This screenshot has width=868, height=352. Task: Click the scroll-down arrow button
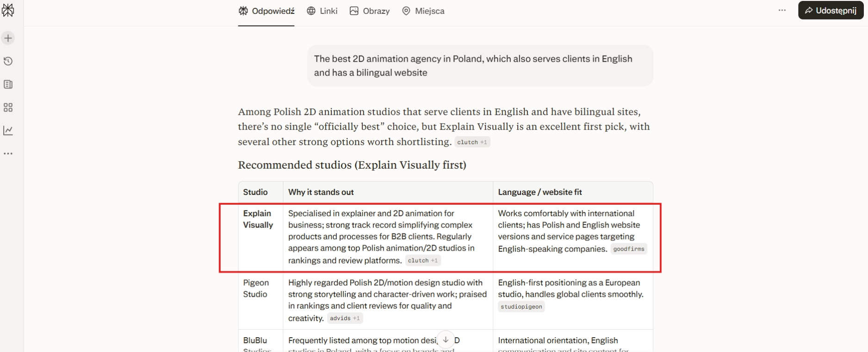[446, 339]
